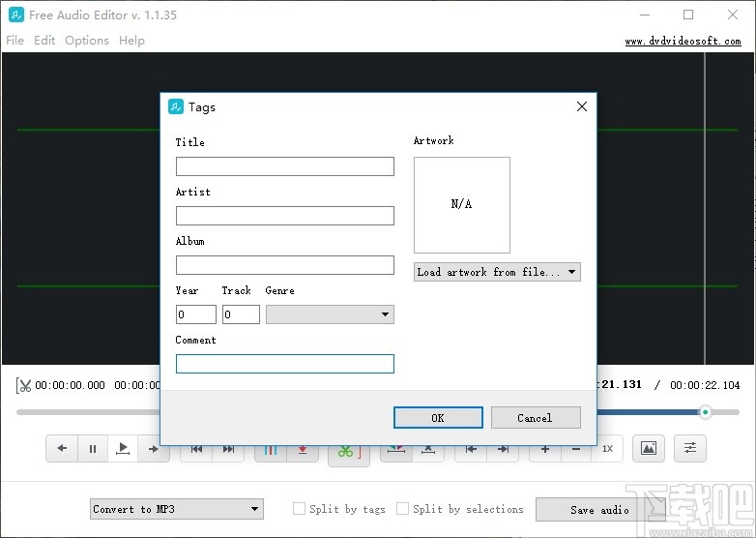Move to selection start arrow button
756x538 pixels.
pos(471,450)
